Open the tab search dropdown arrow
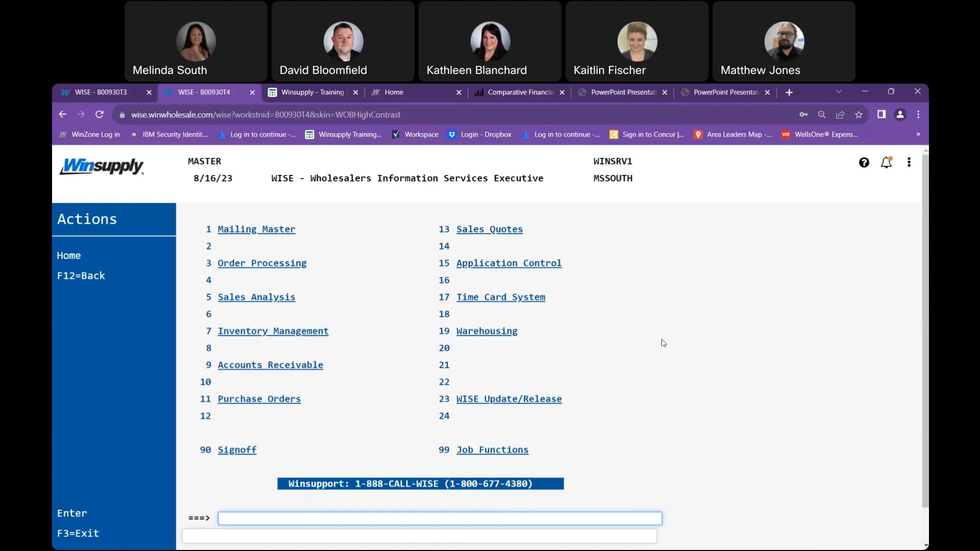The height and width of the screenshot is (551, 980). (839, 92)
